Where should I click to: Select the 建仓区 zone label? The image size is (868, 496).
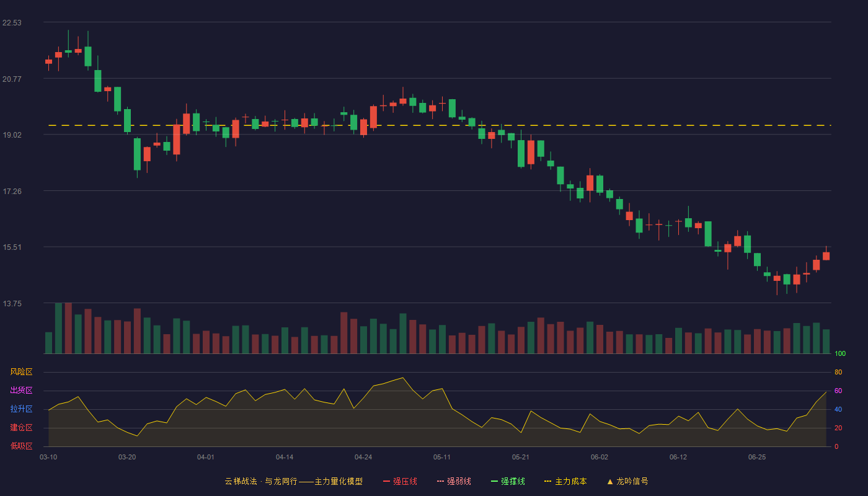[x=21, y=428]
